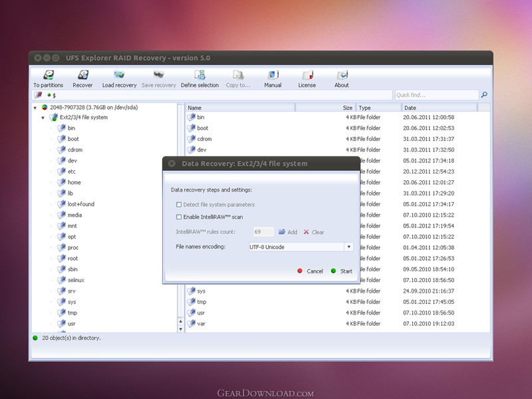Click the tree panel scroll up arrow
This screenshot has width=532, height=399.
[180, 321]
